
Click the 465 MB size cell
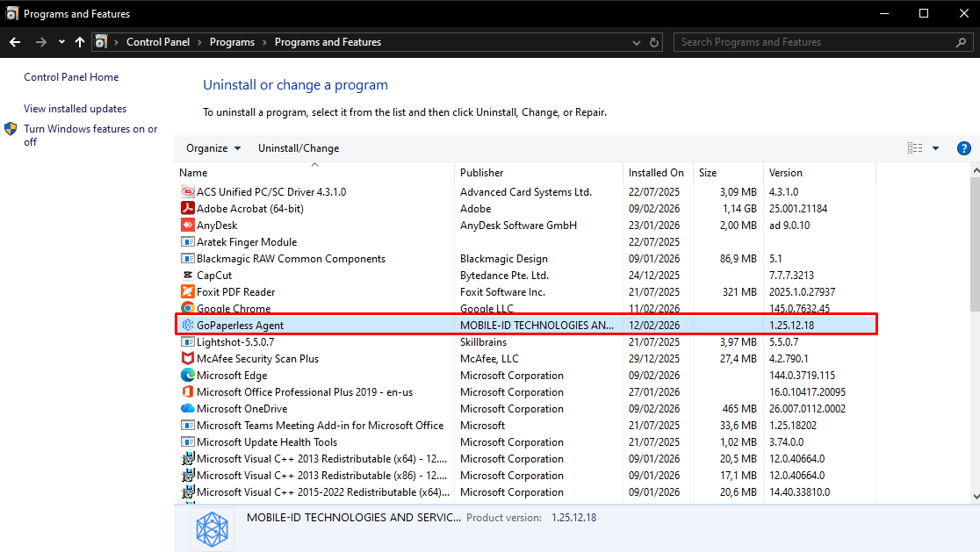(x=739, y=408)
